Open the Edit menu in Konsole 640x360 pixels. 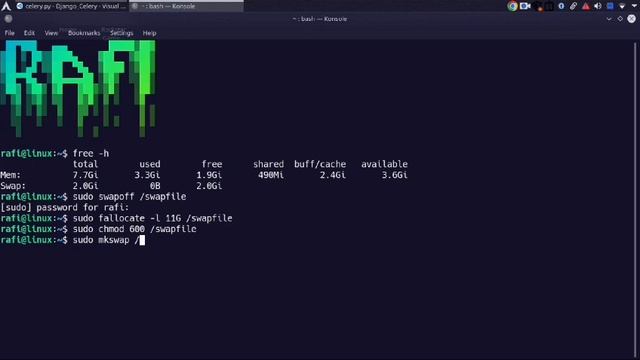(29, 33)
